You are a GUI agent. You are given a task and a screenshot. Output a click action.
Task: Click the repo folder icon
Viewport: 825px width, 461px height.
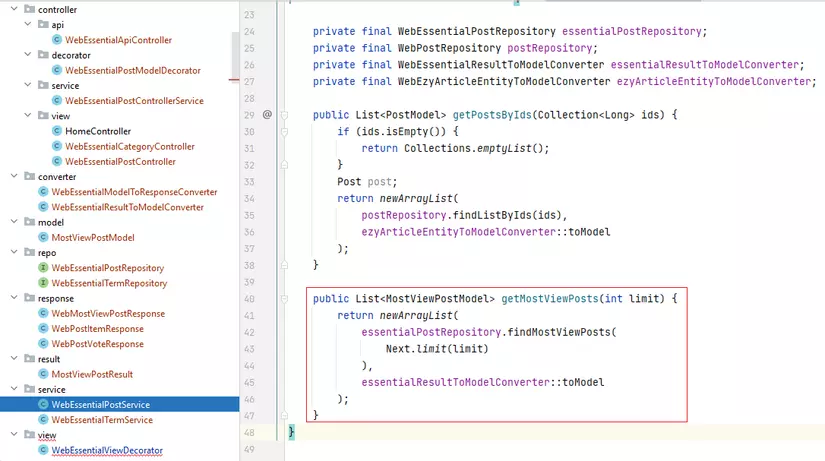[29, 253]
